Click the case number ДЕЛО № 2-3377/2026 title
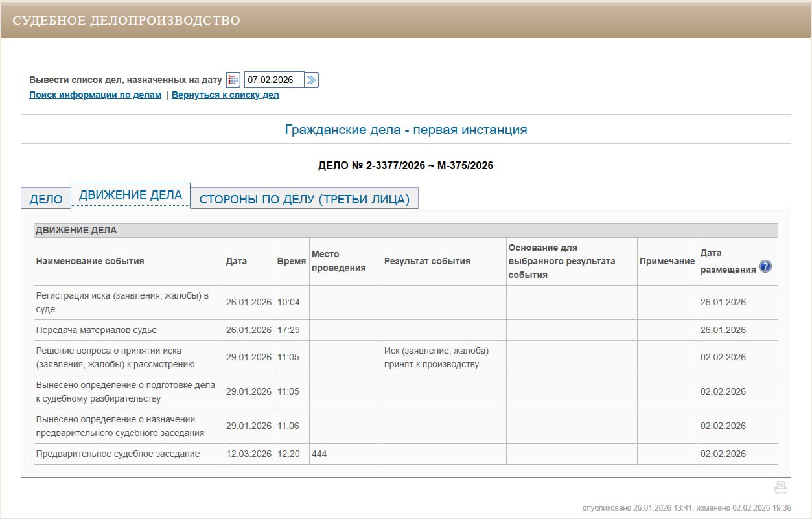 pos(406,165)
